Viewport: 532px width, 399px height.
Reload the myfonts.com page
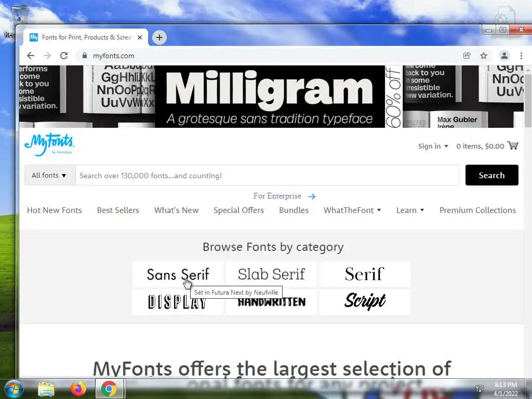coord(64,56)
